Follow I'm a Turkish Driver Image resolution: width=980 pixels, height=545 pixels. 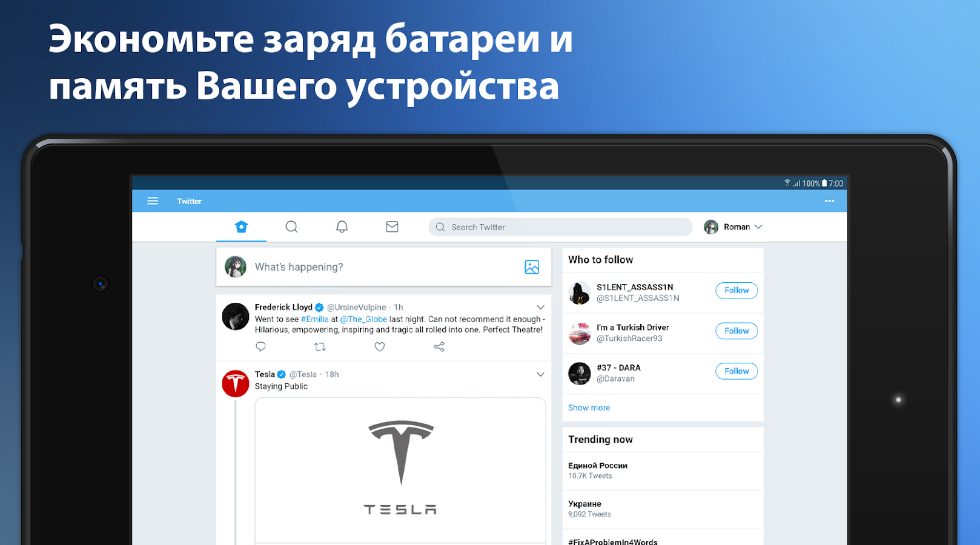tap(737, 331)
